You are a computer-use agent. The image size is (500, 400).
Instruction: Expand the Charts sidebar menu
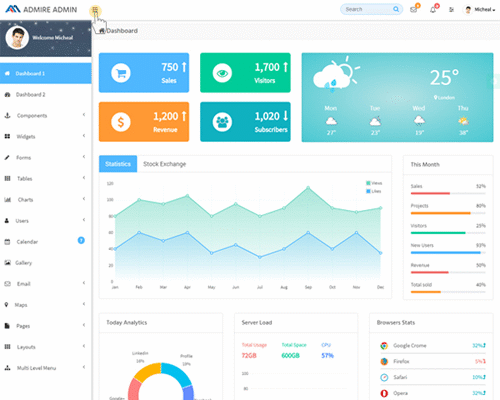click(x=46, y=199)
